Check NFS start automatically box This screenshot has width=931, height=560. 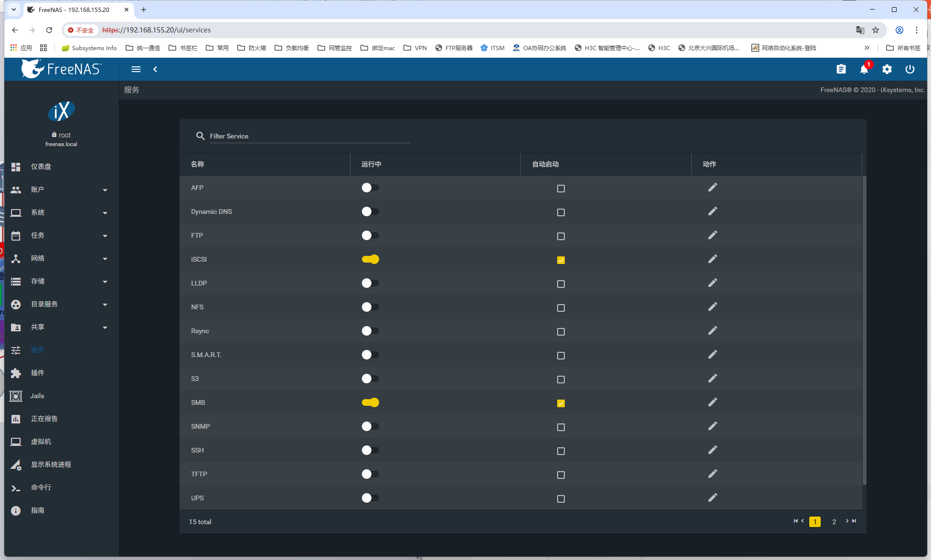click(561, 308)
